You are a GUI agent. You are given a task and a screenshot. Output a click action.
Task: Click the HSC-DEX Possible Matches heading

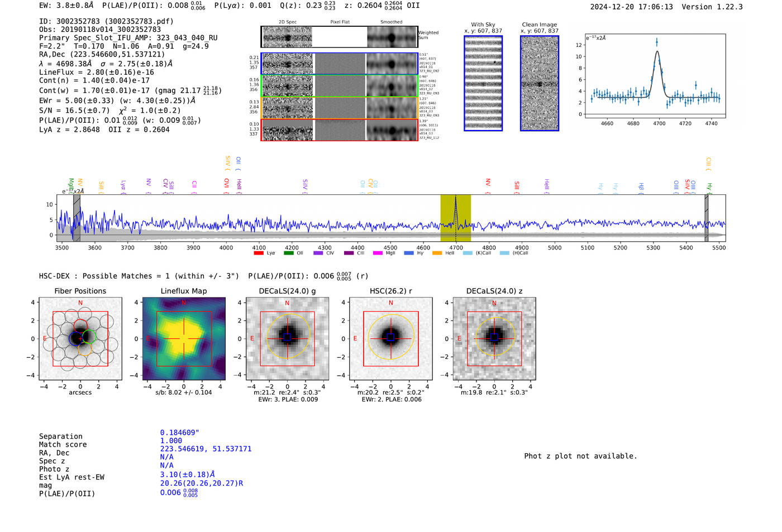[139, 276]
